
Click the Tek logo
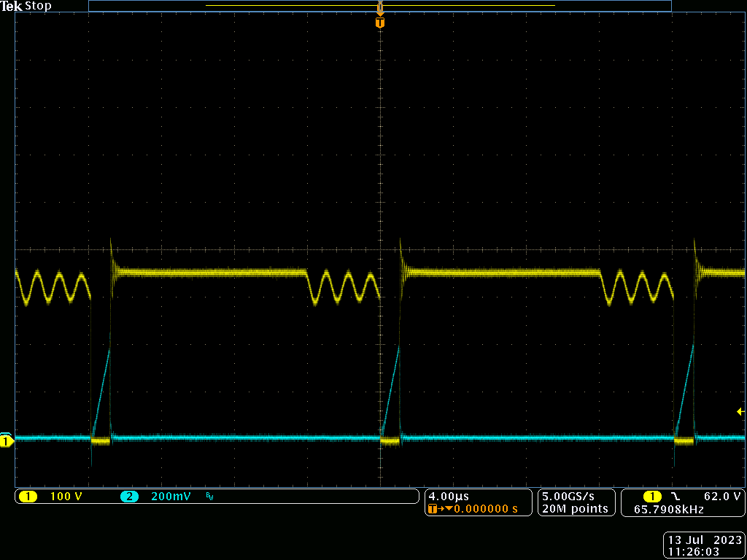coord(13,6)
